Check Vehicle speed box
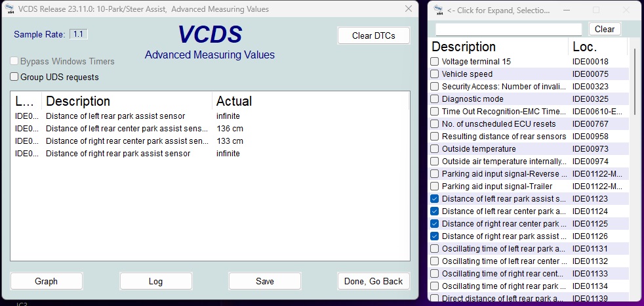This screenshot has height=306, width=644. click(x=435, y=74)
